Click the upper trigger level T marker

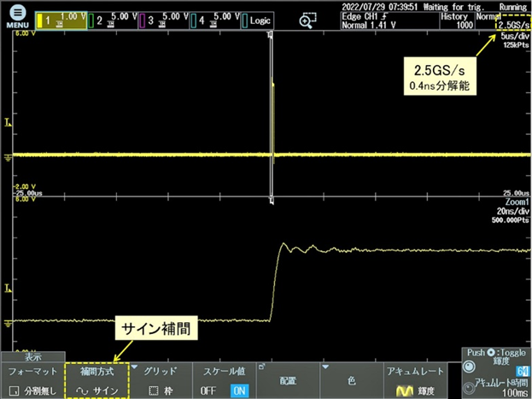(8, 122)
